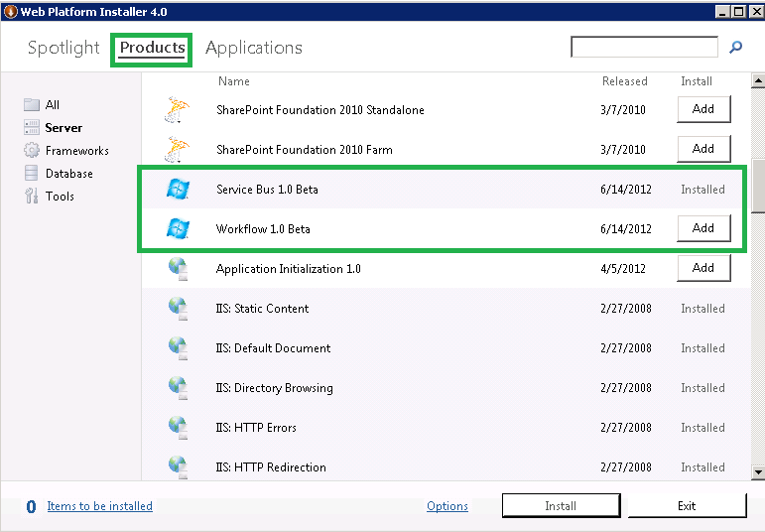Click the Exit button
This screenshot has height=532, width=765.
click(687, 505)
